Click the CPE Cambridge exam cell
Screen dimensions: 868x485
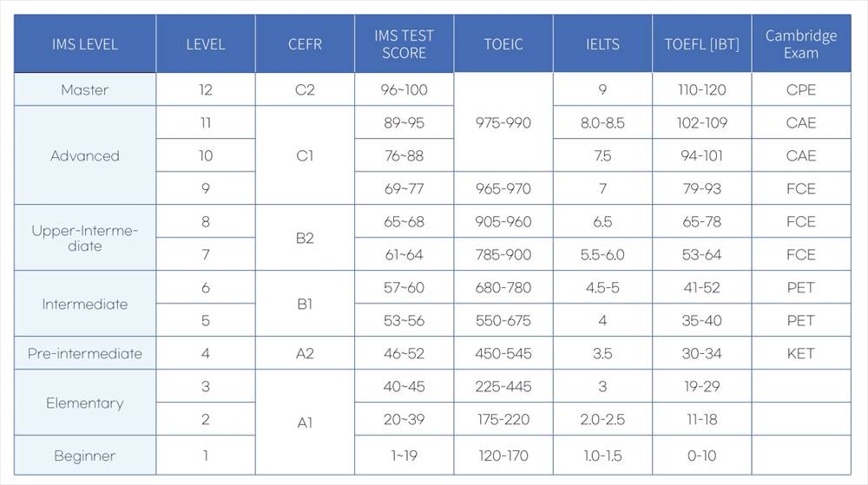point(801,89)
